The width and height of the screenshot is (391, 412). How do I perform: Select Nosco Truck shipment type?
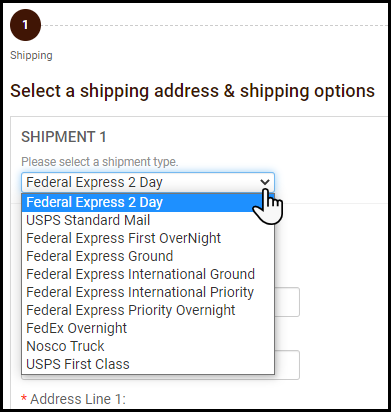point(148,346)
